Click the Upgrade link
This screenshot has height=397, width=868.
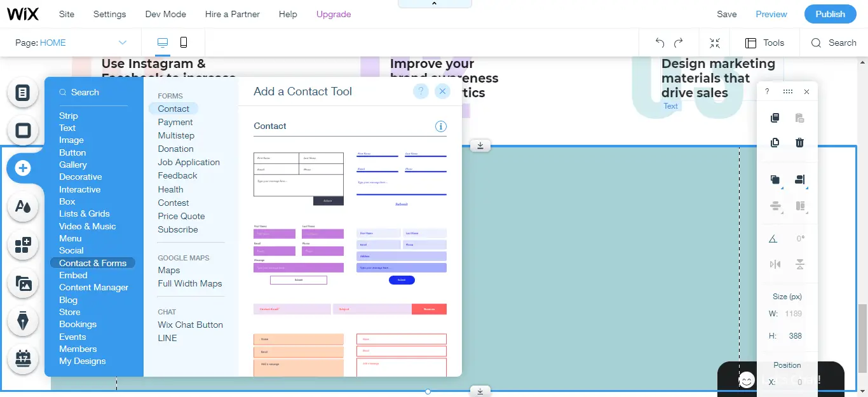click(334, 14)
